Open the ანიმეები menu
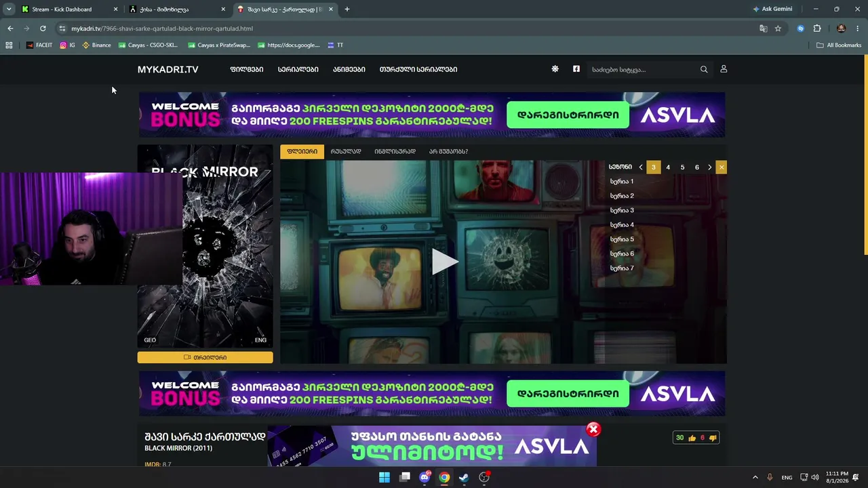Image resolution: width=868 pixels, height=488 pixels. 349,69
